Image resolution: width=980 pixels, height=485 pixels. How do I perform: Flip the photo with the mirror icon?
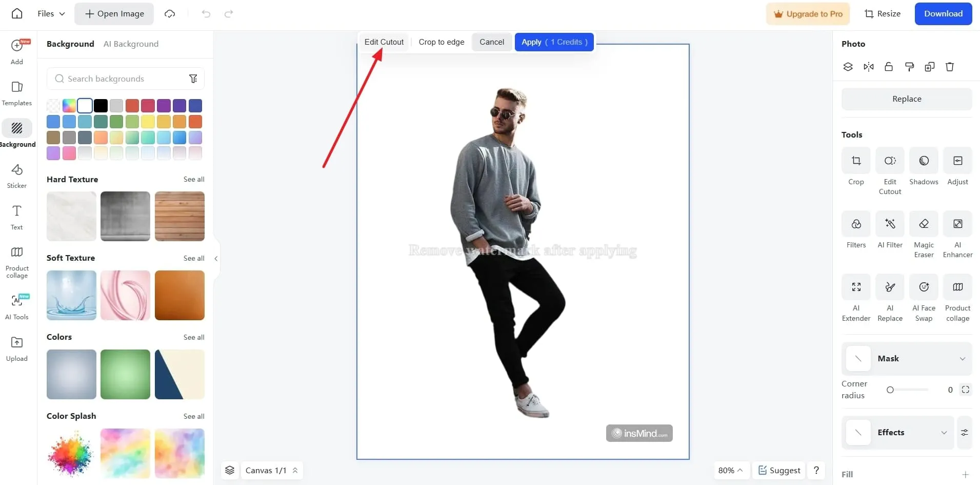pyautogui.click(x=868, y=67)
